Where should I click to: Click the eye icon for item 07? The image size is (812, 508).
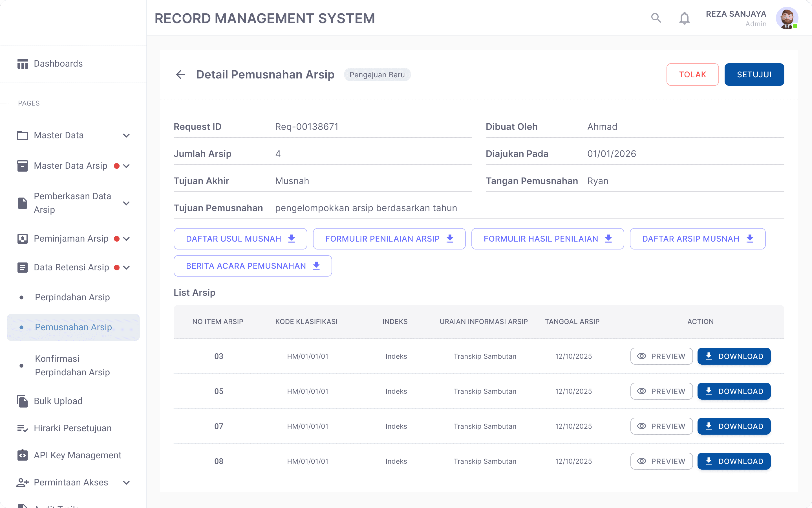641,426
